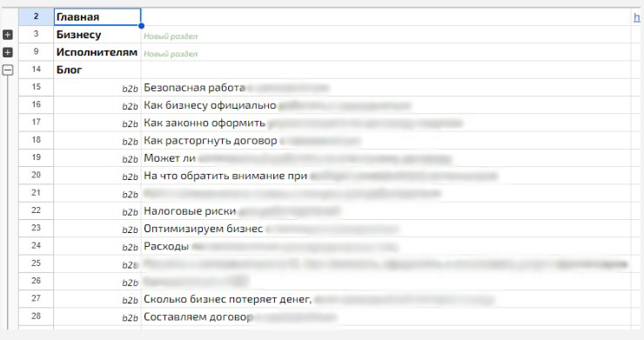Viewport: 644px width, 340px height.
Task: Expand the Исполнителям row group
Action: (x=7, y=52)
